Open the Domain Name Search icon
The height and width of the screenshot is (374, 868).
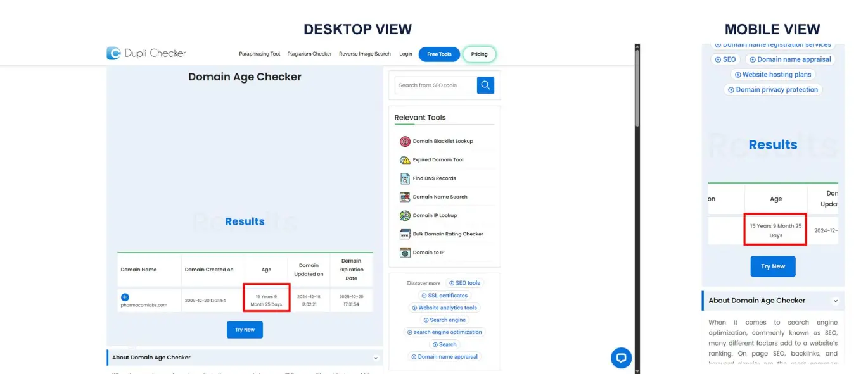[405, 197]
